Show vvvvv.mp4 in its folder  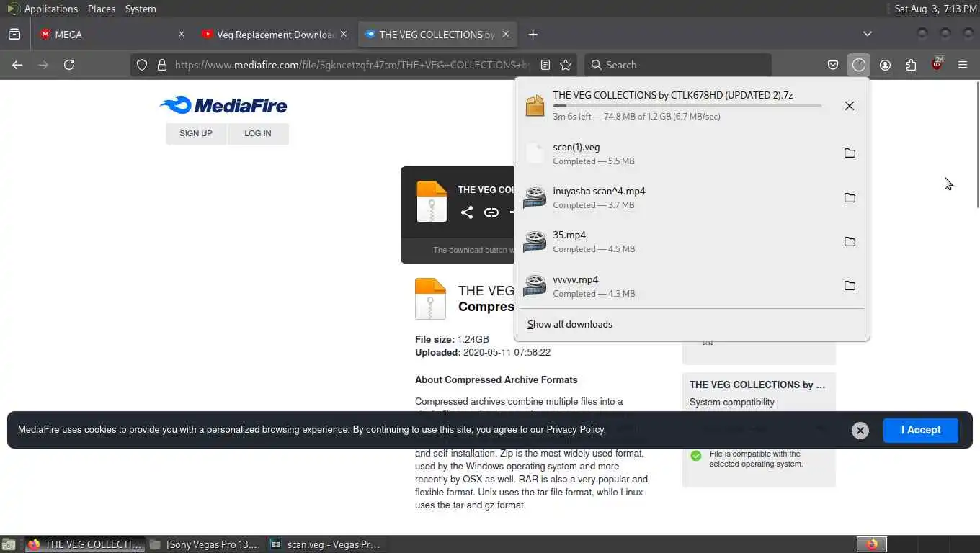click(x=850, y=286)
